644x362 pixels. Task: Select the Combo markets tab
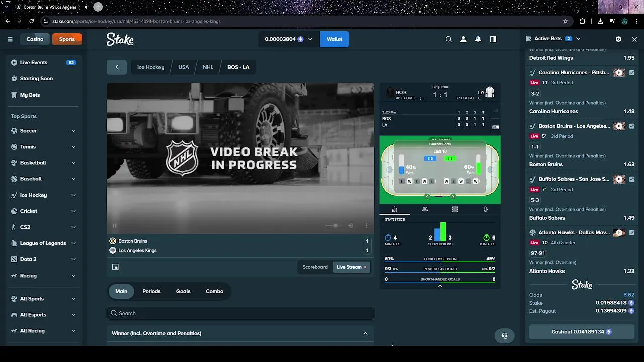tap(214, 291)
